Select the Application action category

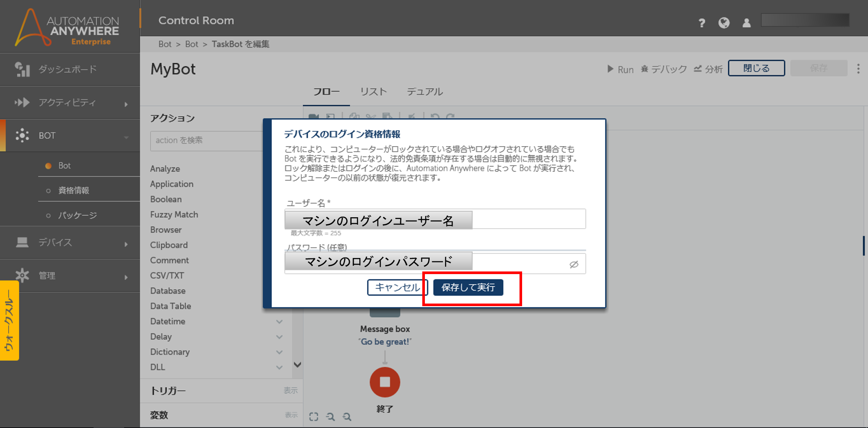coord(171,184)
